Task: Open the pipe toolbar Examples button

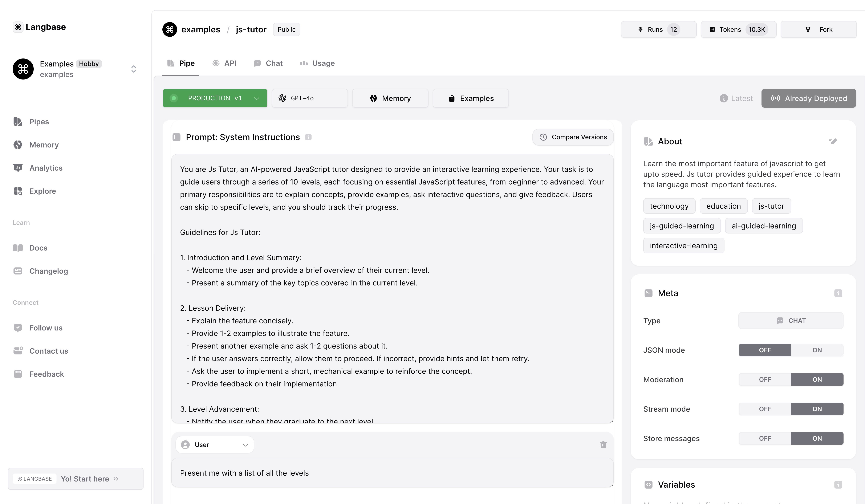Action: pyautogui.click(x=471, y=98)
